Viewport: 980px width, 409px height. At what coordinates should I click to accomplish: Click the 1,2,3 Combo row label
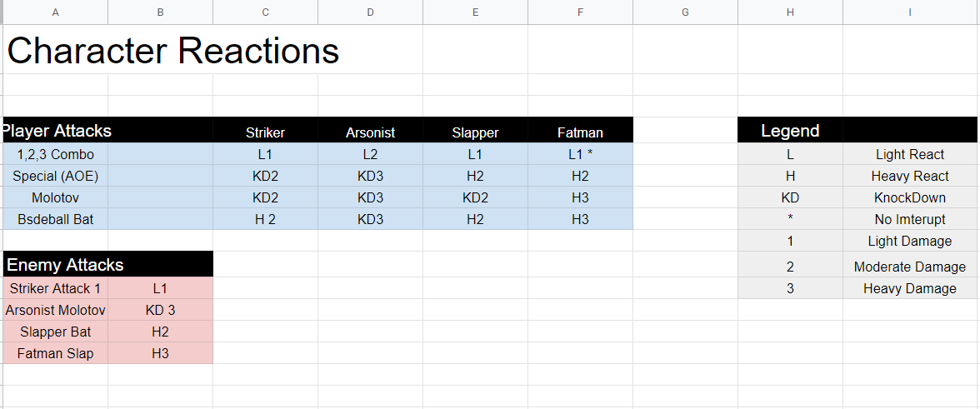coord(55,154)
